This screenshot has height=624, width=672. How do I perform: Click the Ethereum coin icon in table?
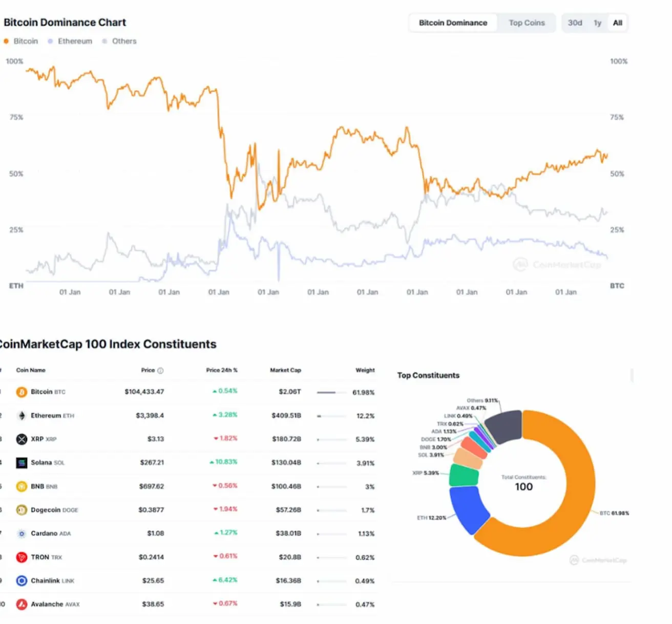22,416
